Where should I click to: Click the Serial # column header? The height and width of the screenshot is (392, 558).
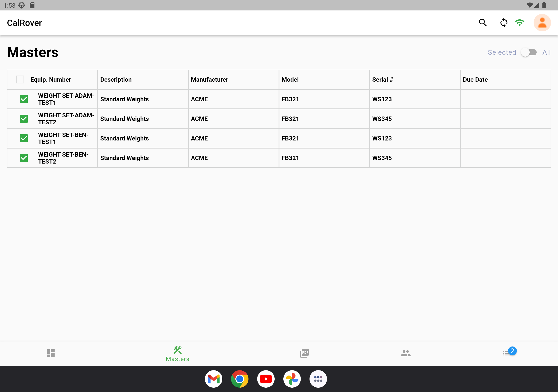pos(382,80)
